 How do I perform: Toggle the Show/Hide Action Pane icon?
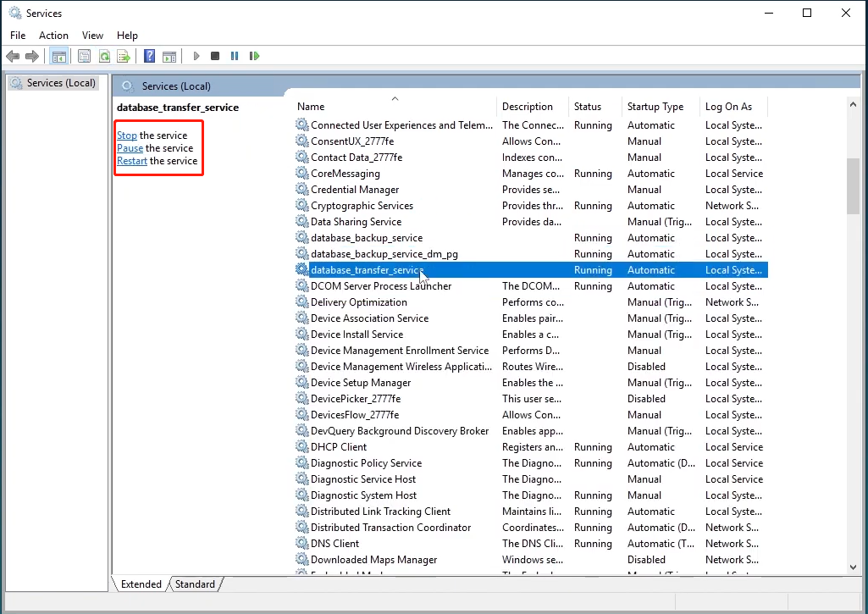169,56
